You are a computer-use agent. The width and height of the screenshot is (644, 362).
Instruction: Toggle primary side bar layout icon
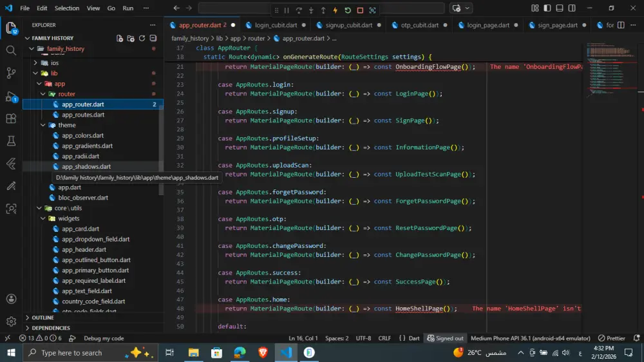(547, 8)
